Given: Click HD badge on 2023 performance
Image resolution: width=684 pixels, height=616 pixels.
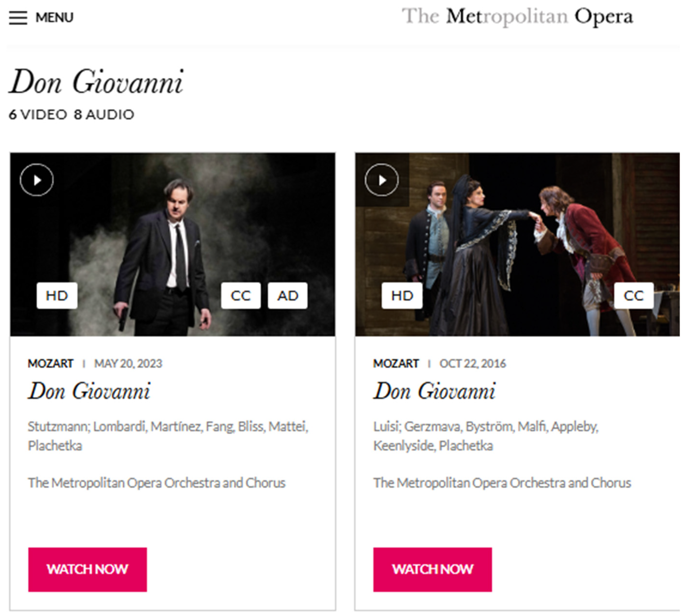Looking at the screenshot, I should point(57,296).
